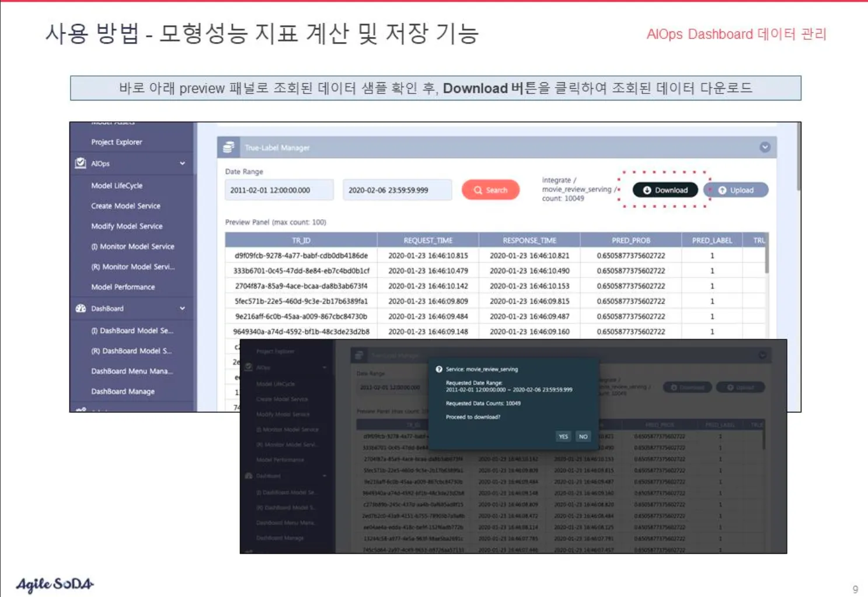Screen dimensions: 868x597
Task: Go to Model Performance page
Action: (123, 287)
